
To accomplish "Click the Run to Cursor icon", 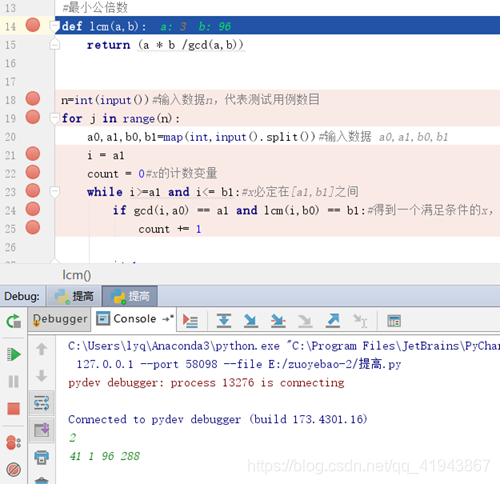I will tap(360, 321).
